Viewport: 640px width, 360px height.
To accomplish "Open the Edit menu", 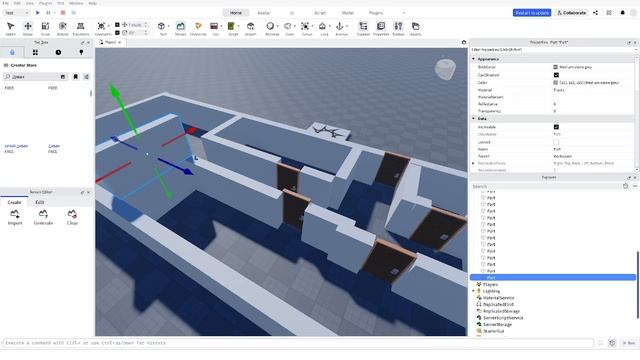I will (x=18, y=3).
